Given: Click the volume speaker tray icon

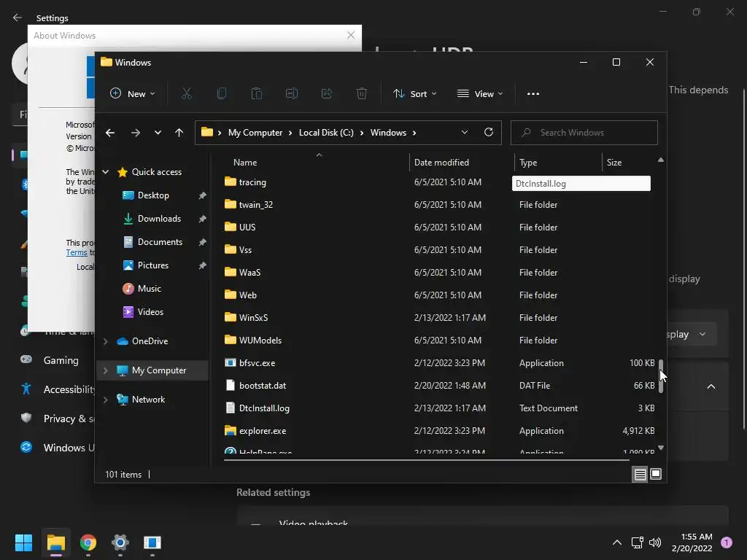Looking at the screenshot, I should click(655, 542).
